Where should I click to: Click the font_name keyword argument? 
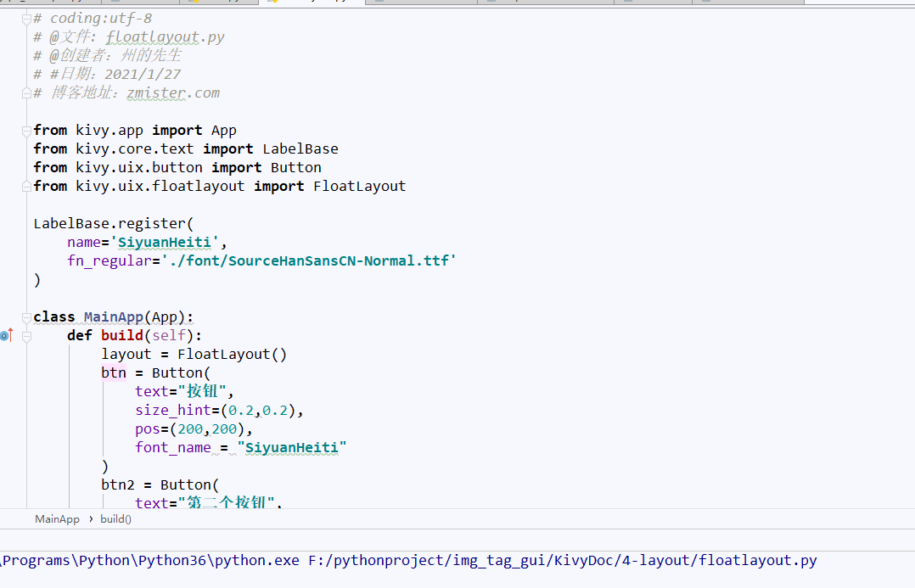tap(173, 447)
